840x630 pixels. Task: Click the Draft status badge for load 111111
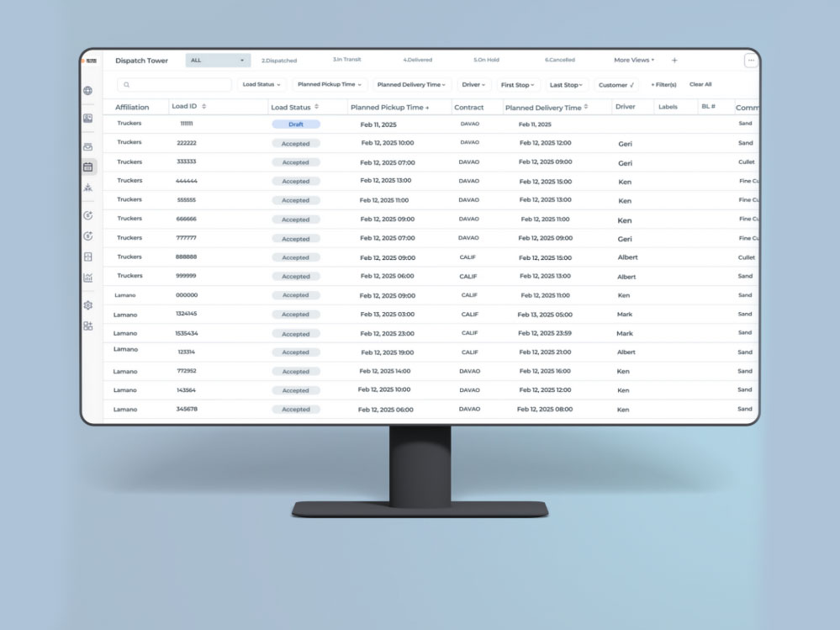tap(296, 124)
